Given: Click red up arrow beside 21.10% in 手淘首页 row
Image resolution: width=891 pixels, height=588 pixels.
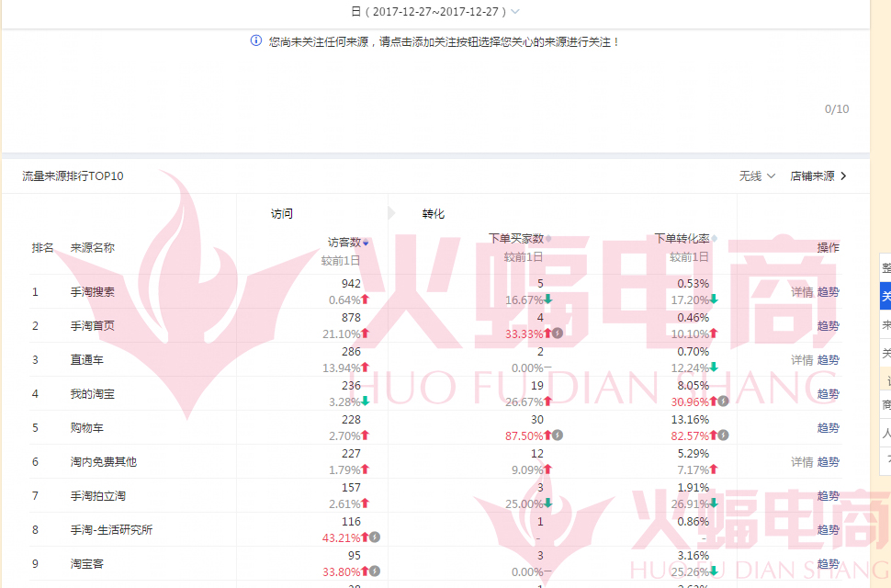Looking at the screenshot, I should click(x=366, y=334).
